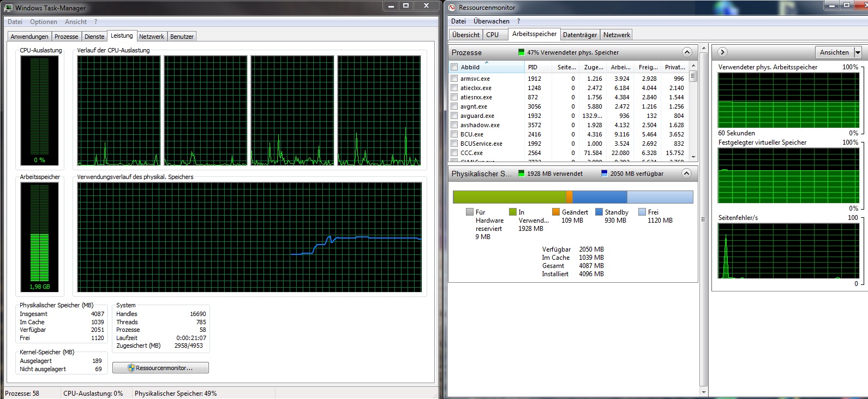Open the Datenträger tab in Ressourcenmonitor

[580, 34]
